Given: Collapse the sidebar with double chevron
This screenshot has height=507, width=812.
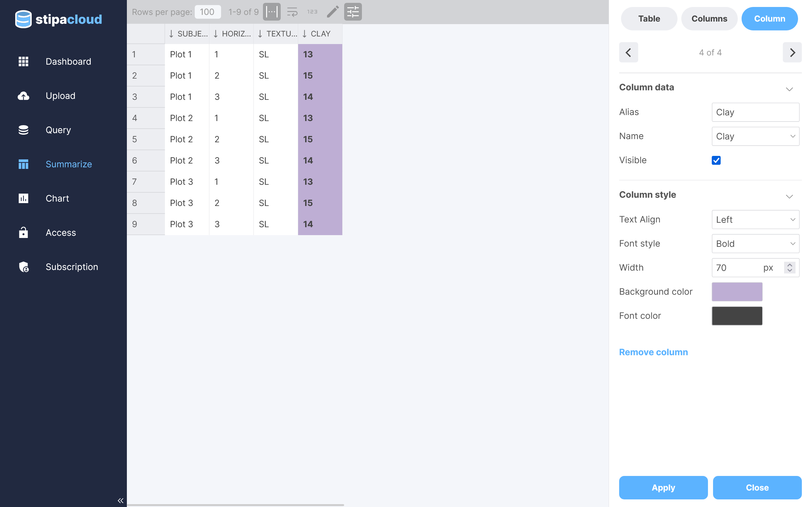Looking at the screenshot, I should click(x=121, y=501).
